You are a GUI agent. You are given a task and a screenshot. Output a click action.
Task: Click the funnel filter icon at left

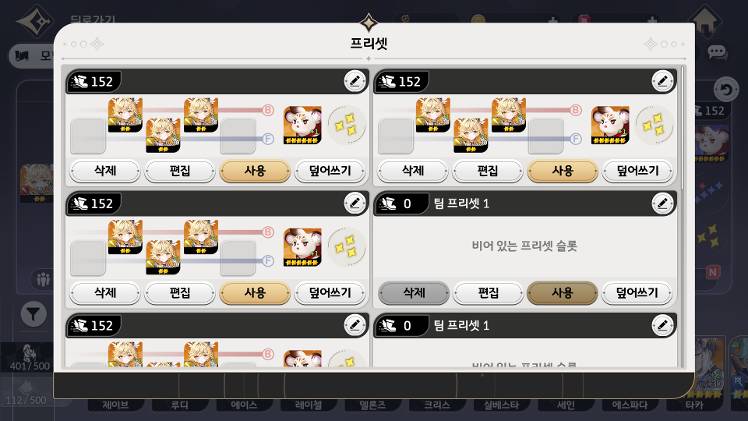click(x=33, y=314)
